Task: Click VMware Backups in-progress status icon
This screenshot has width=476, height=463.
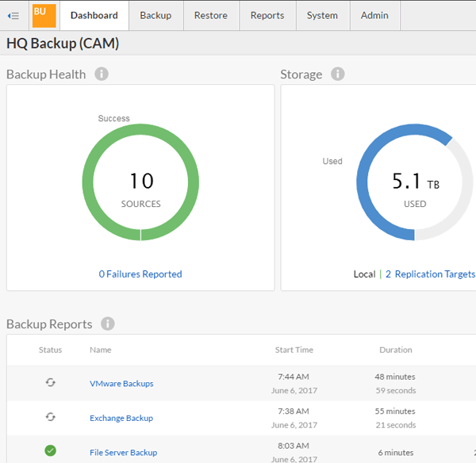Action: click(x=51, y=382)
